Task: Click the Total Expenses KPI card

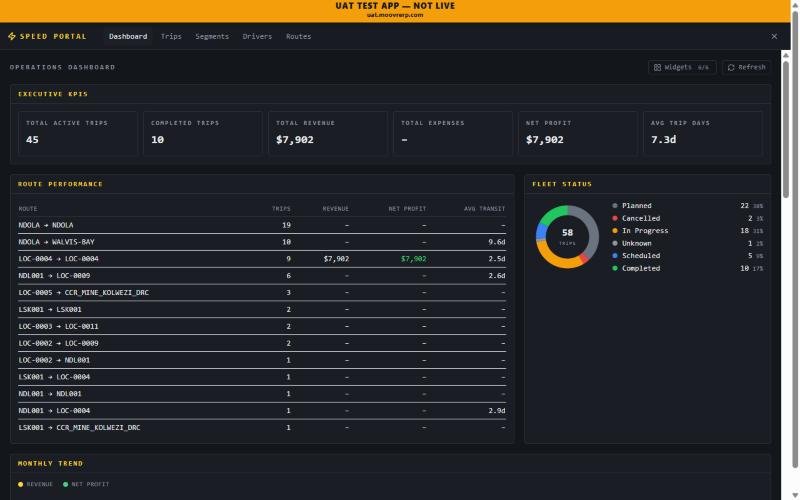Action: [x=453, y=133]
